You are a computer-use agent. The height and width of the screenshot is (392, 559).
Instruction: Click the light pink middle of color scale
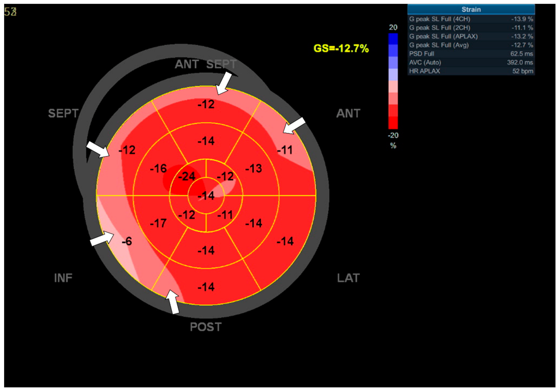[393, 87]
